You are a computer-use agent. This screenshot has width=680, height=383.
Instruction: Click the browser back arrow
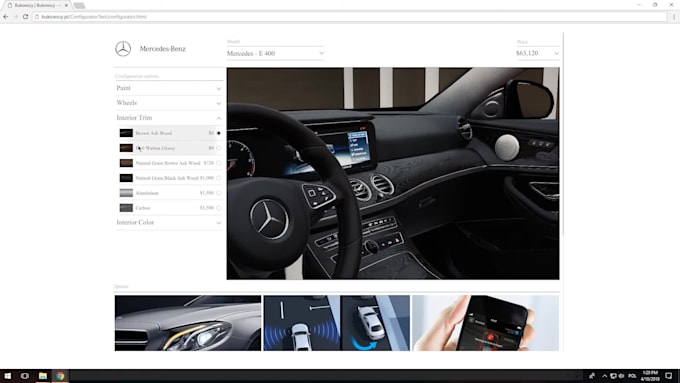click(6, 16)
